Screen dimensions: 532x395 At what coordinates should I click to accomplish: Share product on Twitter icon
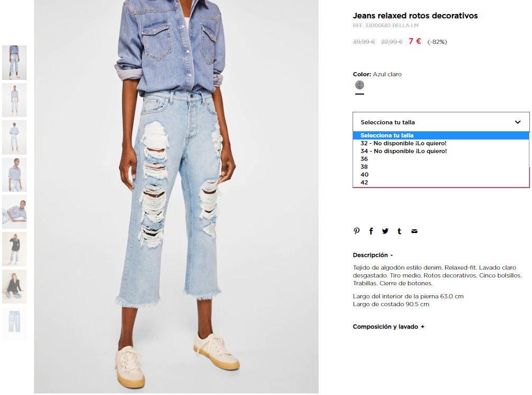coord(385,231)
